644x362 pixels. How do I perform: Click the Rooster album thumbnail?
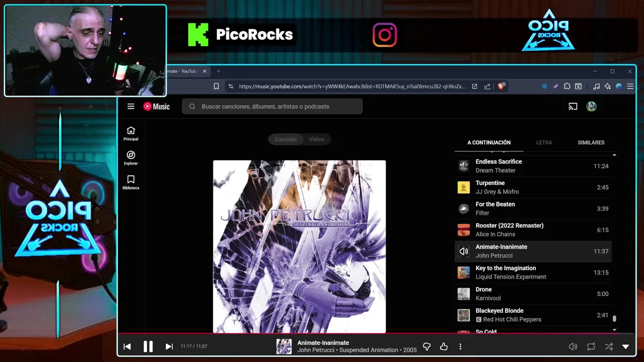[463, 230]
